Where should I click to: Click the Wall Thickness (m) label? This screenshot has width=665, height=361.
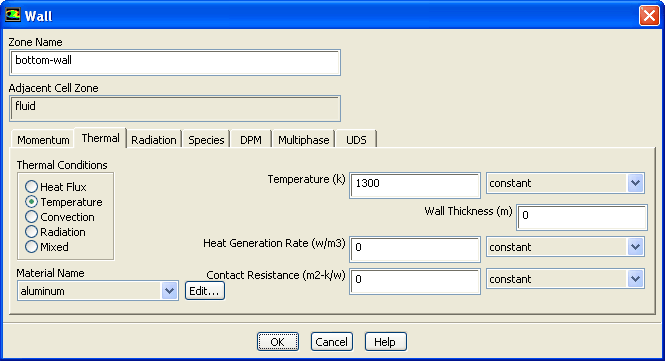click(x=468, y=211)
